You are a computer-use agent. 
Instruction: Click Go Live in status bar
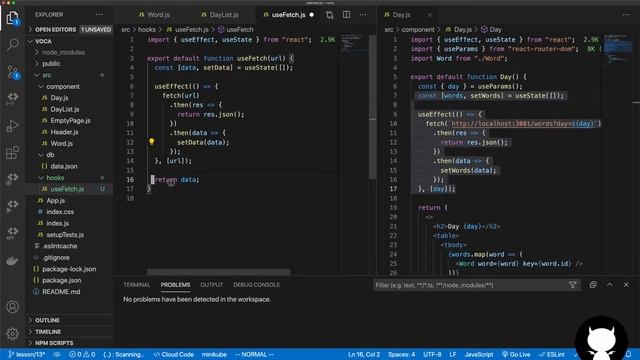coord(516,354)
